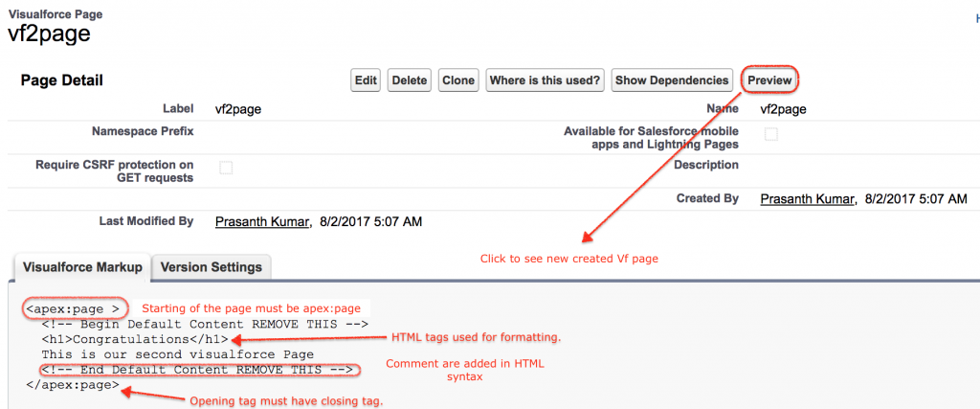Open 'Where is this used?'
Viewport: 980px width, 409px height.
click(x=545, y=80)
